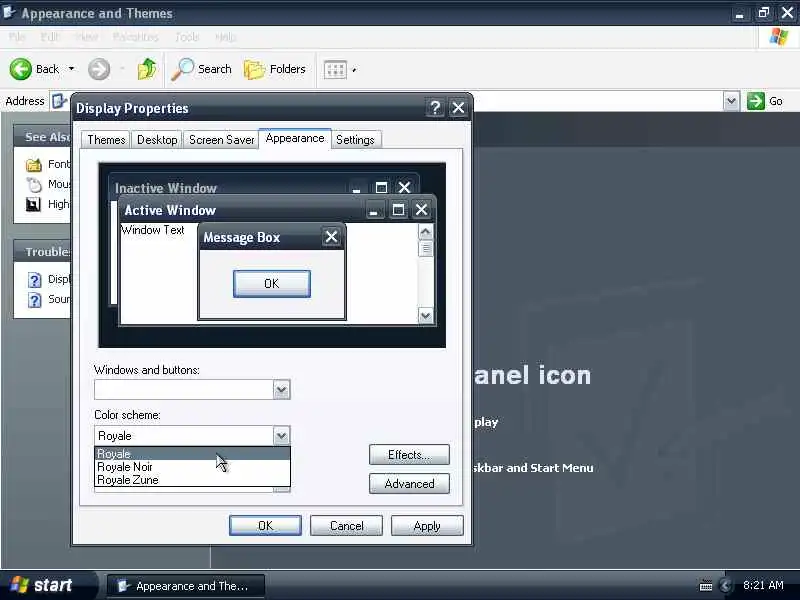Click Active Window title bar preview
The width and height of the screenshot is (800, 600).
point(278,210)
